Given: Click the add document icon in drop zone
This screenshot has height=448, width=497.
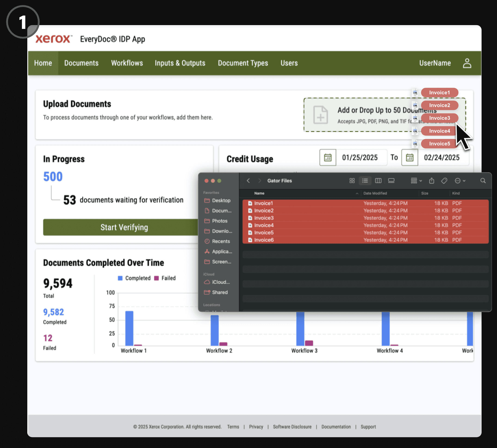Looking at the screenshot, I should click(x=320, y=115).
